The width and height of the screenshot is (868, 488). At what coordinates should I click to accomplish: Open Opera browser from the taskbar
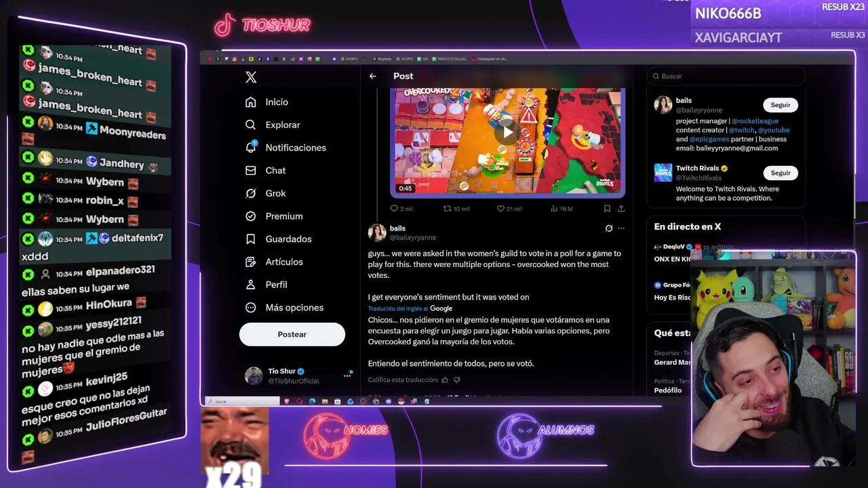299,401
